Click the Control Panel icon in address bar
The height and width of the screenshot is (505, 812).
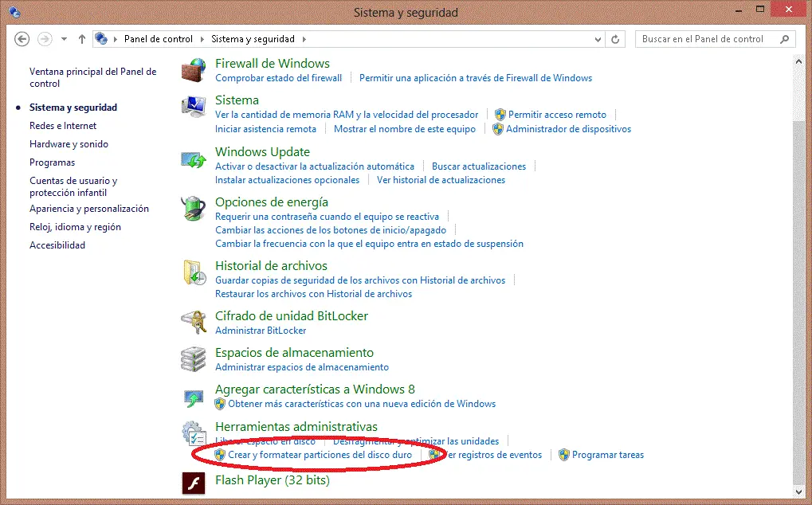tap(101, 39)
